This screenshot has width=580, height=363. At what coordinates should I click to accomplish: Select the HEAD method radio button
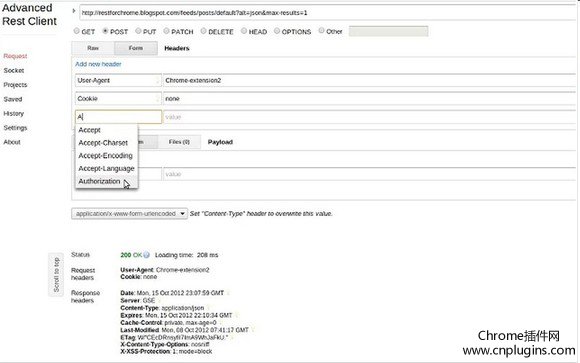[244, 31]
